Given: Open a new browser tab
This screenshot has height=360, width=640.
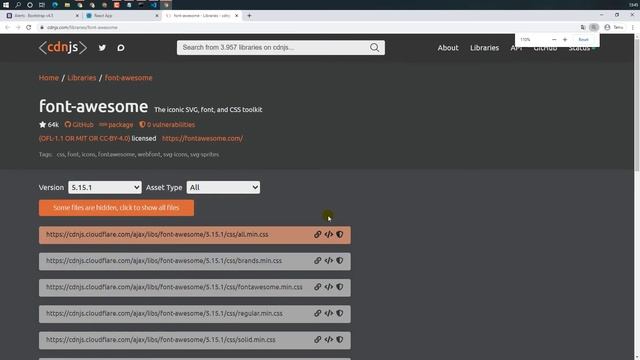Looking at the screenshot, I should 249,16.
